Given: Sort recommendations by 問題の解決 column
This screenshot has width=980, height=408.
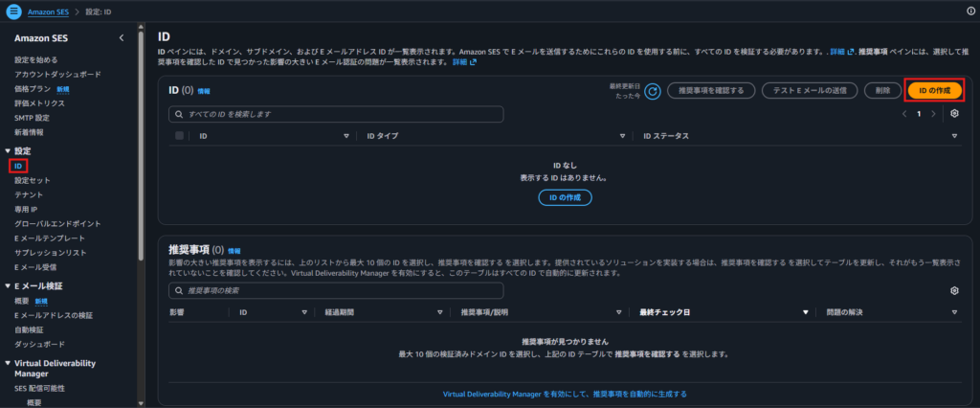Looking at the screenshot, I should pos(954,312).
